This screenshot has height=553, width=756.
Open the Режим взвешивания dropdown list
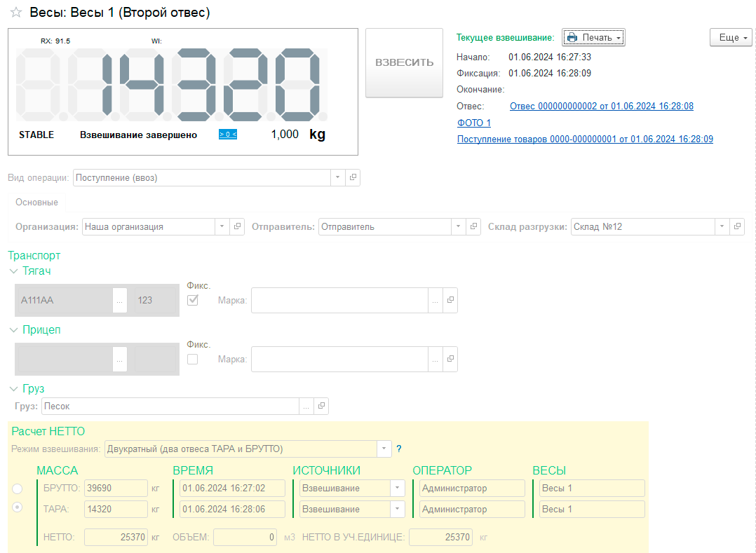384,449
